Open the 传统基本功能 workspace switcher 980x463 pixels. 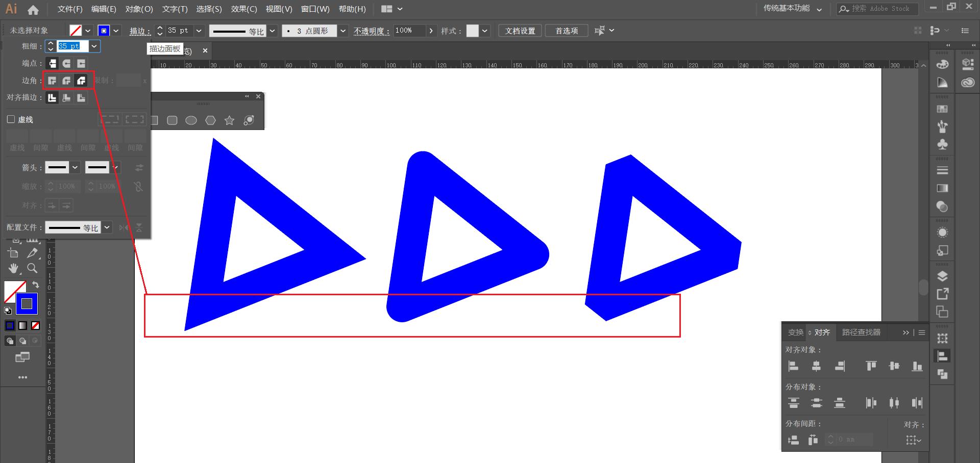792,9
